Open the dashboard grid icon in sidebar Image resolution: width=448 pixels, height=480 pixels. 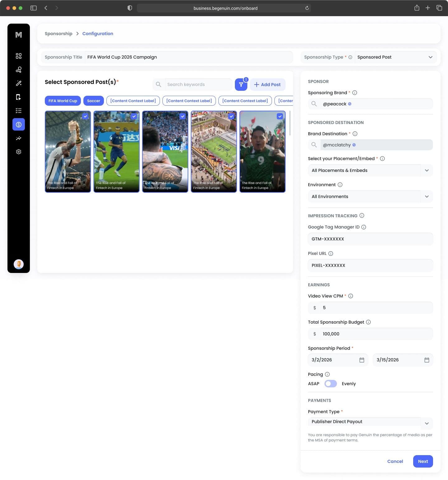point(19,56)
